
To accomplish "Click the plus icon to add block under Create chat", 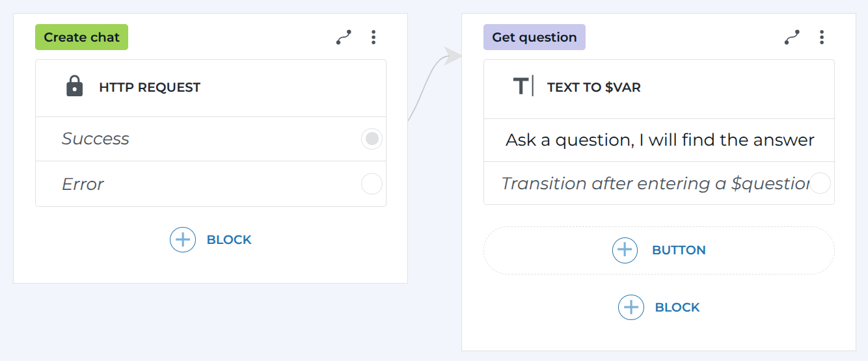I will click(183, 239).
